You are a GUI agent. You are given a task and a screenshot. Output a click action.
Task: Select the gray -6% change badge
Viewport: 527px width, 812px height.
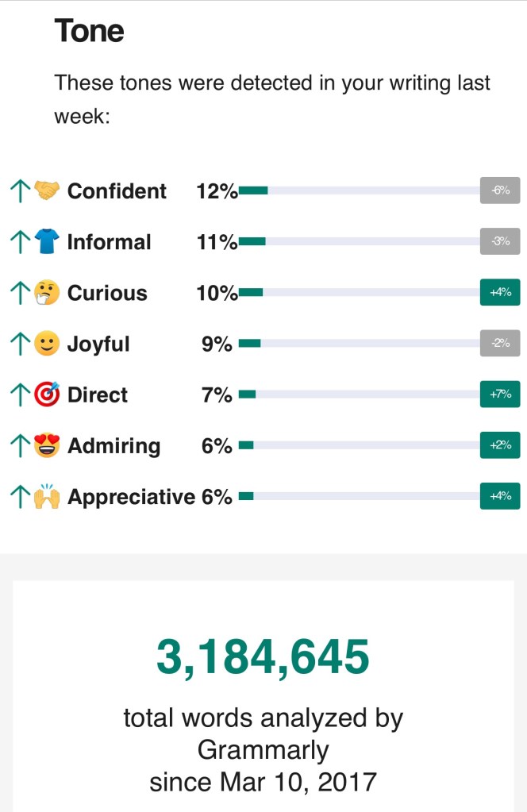click(500, 190)
